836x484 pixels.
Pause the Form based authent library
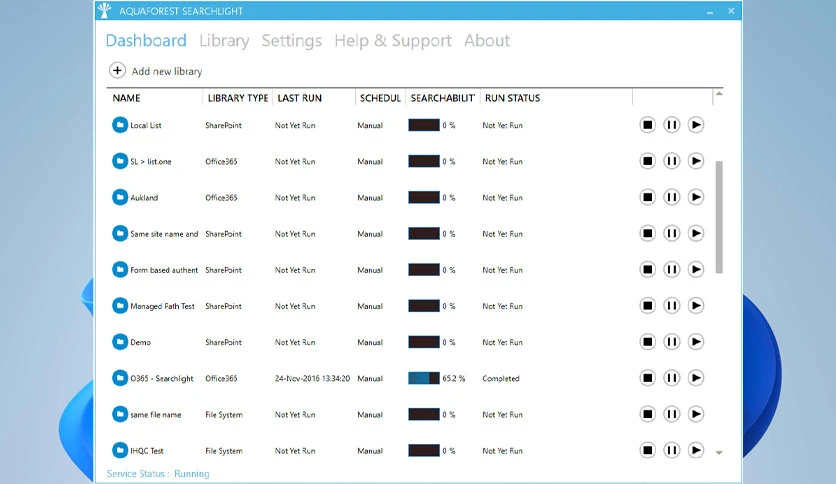(x=672, y=269)
